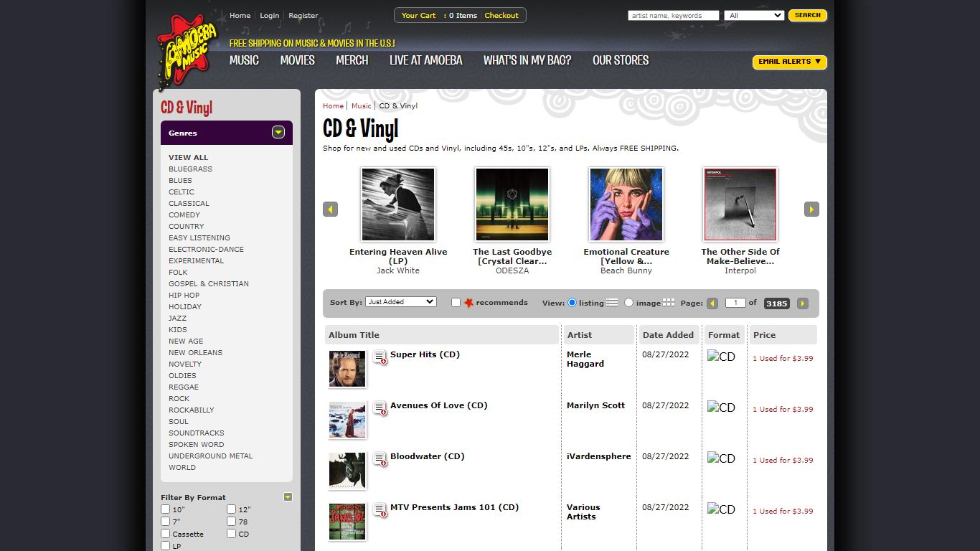Open Merle Haggard Super Hits thumbnail
Viewport: 980px width, 551px height.
point(347,369)
